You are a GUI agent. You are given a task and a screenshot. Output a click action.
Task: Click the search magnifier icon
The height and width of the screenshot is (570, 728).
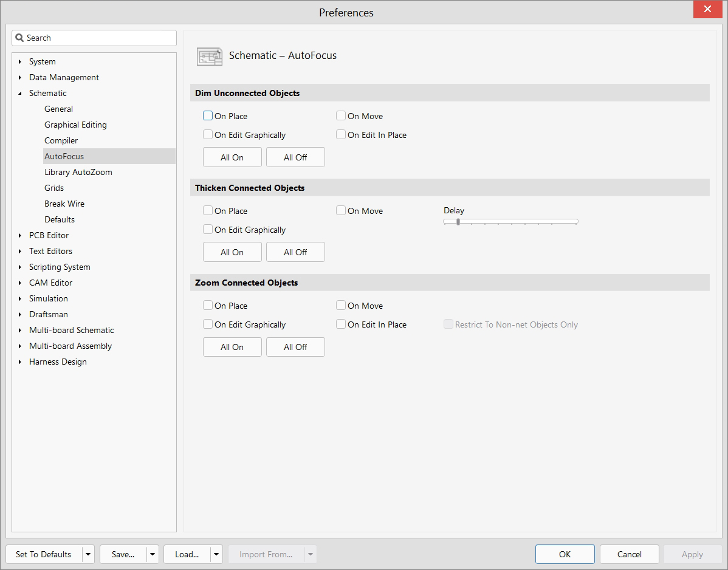19,38
